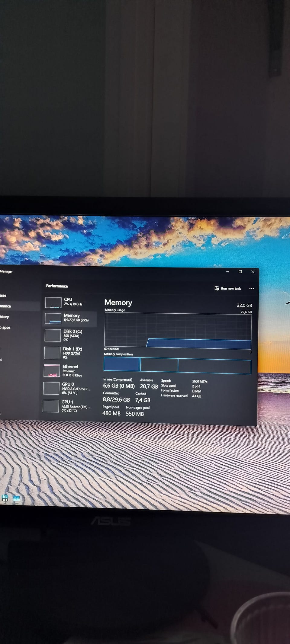Open Disk 0 (C:) SSD performance

pyautogui.click(x=70, y=335)
